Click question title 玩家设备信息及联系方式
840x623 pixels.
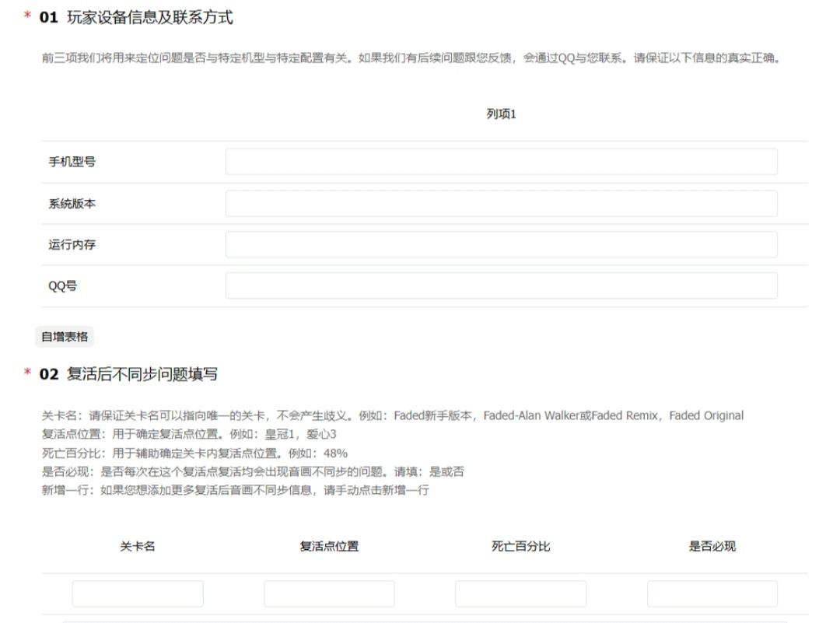pyautogui.click(x=150, y=18)
